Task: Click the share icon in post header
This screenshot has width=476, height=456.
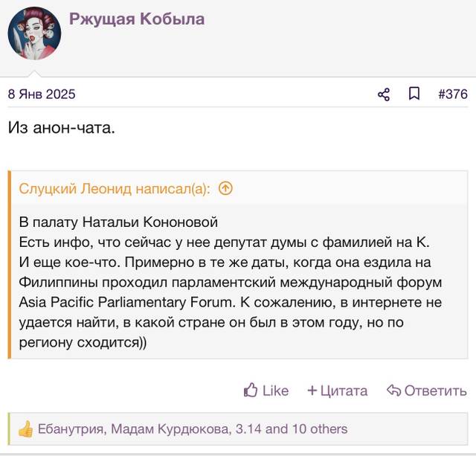Action: coord(384,94)
